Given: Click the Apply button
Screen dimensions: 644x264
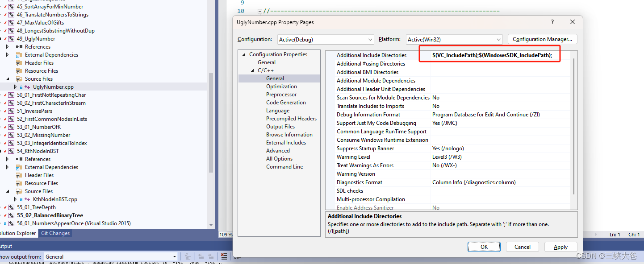Looking at the screenshot, I should click(560, 247).
